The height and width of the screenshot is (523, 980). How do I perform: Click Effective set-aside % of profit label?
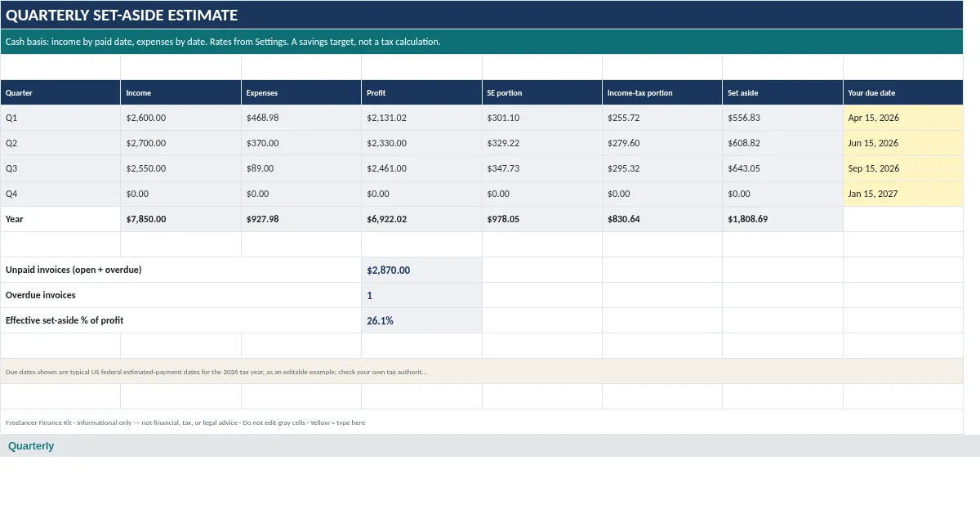pos(180,320)
